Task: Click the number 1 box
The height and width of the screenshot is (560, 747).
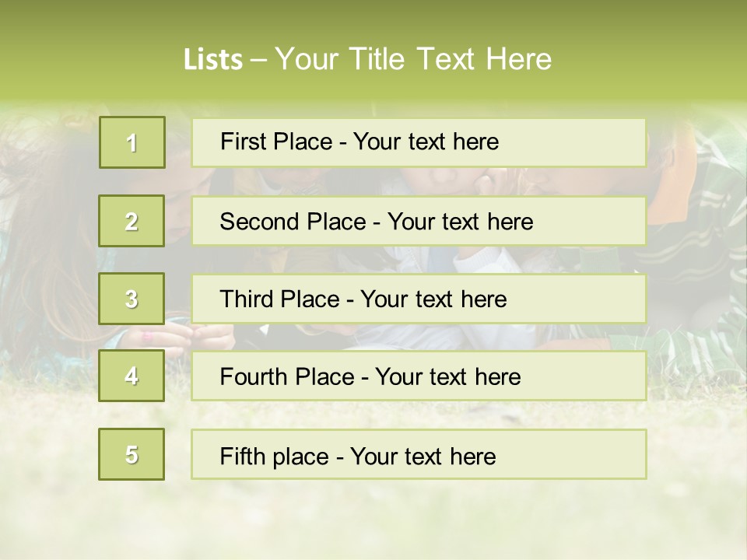Action: click(x=132, y=142)
